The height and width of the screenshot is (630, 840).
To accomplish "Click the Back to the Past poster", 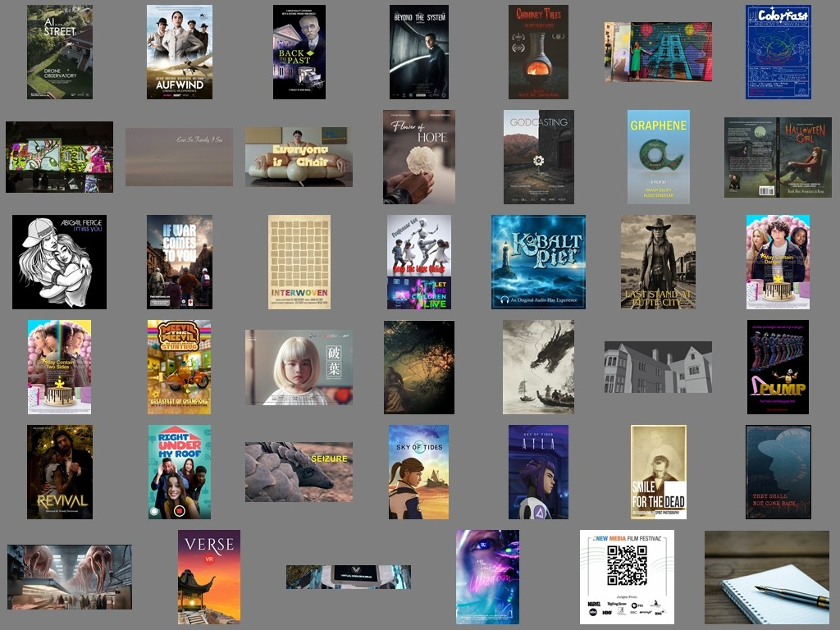I will click(x=299, y=52).
